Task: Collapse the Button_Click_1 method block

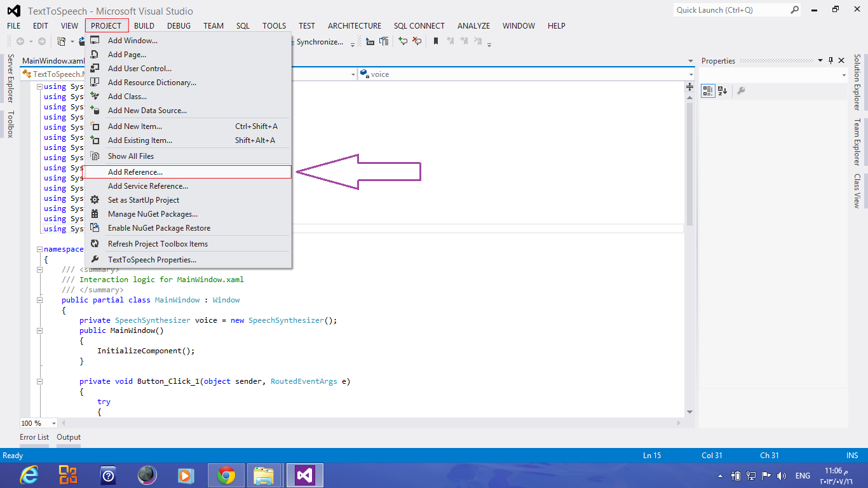Action: coord(39,381)
